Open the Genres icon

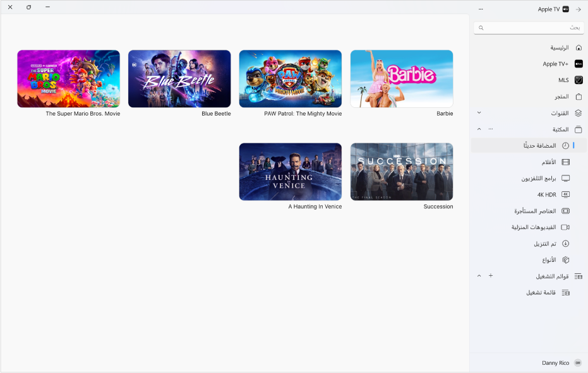[565, 260]
